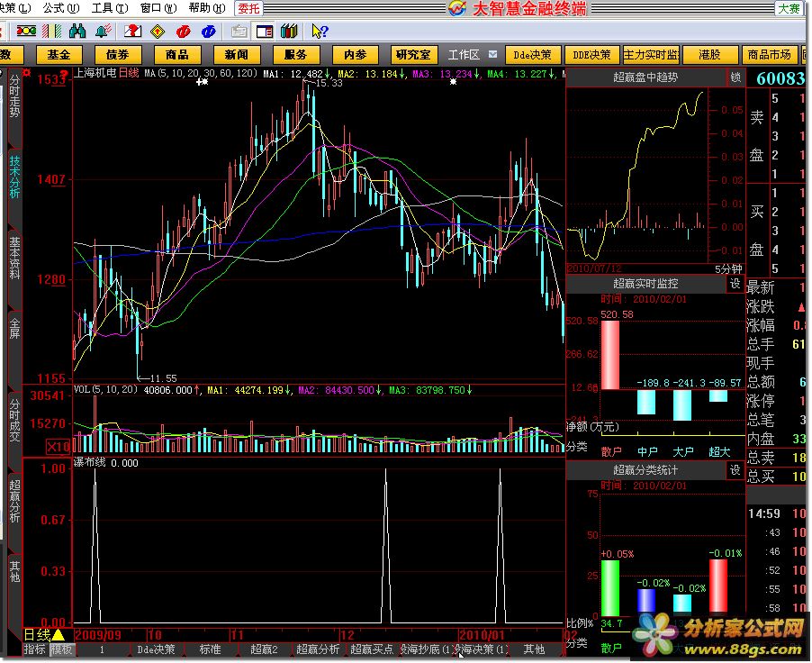
Task: Click the traffic light signal icon
Action: (25, 32)
